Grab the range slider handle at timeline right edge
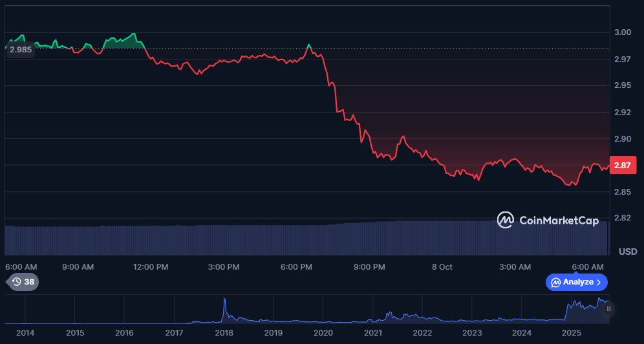Viewport: 644px width, 344px height. (x=608, y=309)
